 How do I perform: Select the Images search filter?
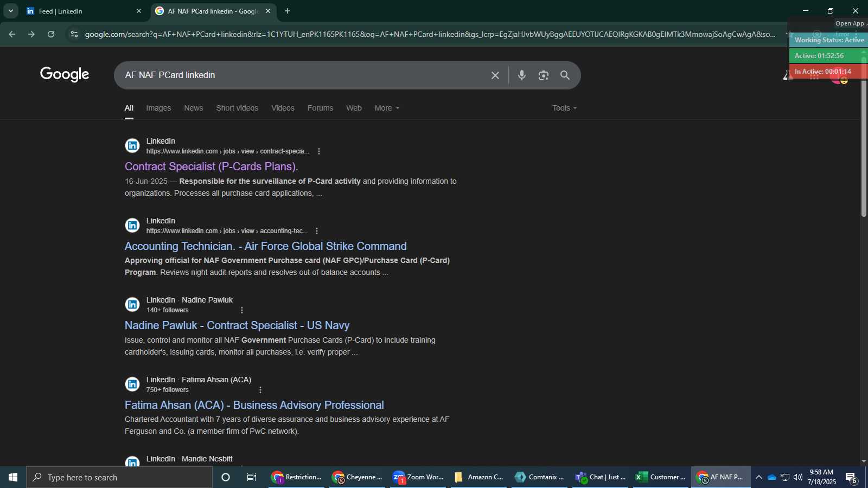click(x=158, y=108)
